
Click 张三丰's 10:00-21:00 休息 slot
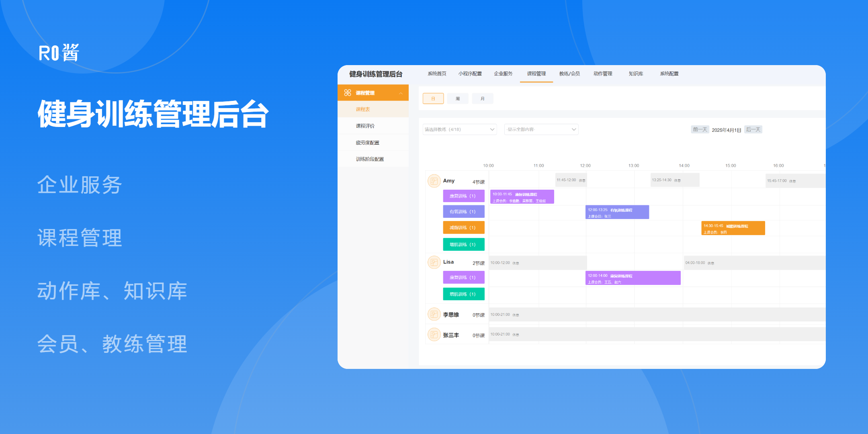pyautogui.click(x=657, y=334)
